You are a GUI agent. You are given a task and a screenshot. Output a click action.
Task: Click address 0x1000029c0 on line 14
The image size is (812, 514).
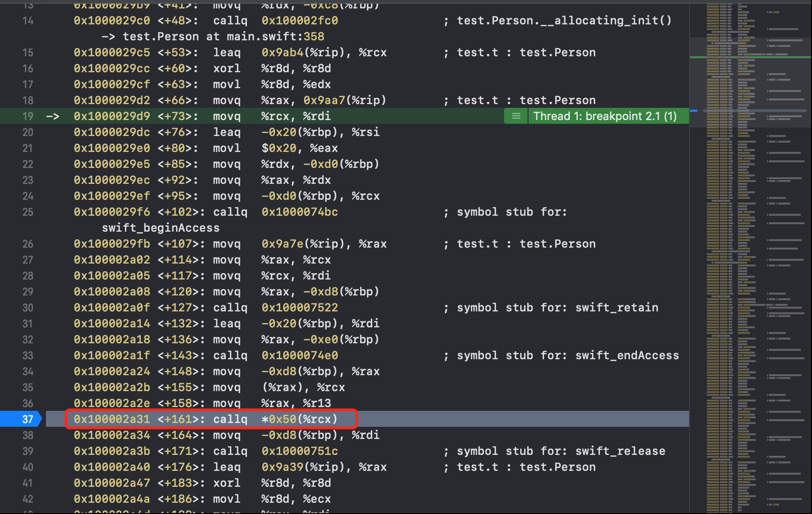[x=112, y=21]
